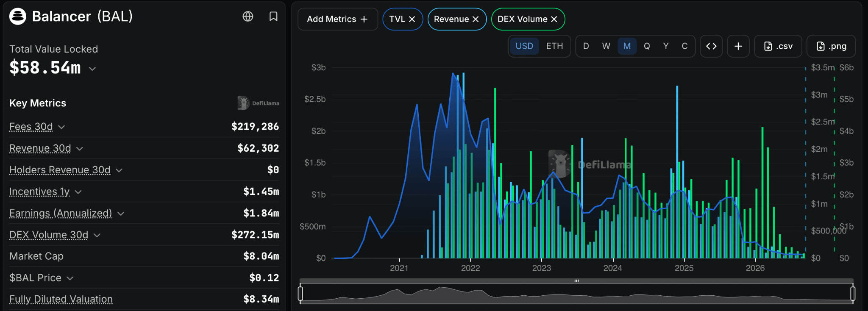Select quarterly (Q) interval

pyautogui.click(x=647, y=46)
